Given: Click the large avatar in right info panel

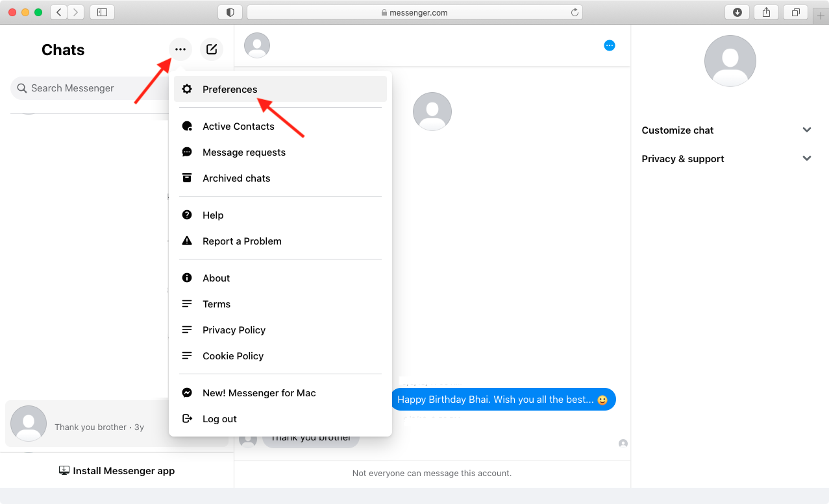Looking at the screenshot, I should click(x=730, y=61).
